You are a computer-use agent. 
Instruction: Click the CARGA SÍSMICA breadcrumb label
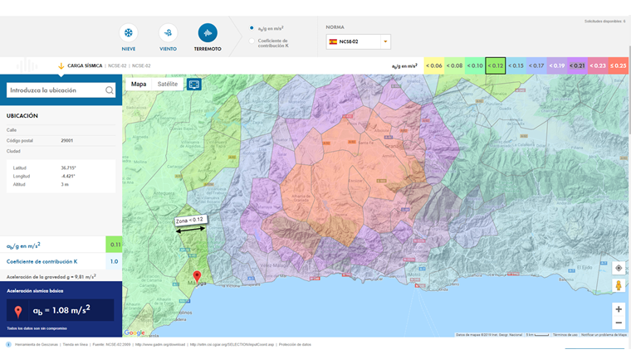[x=85, y=66]
